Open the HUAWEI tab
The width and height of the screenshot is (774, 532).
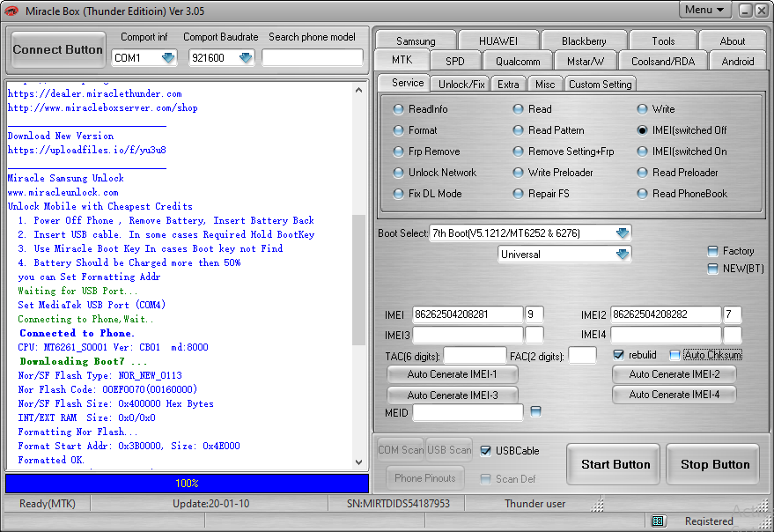(x=498, y=41)
